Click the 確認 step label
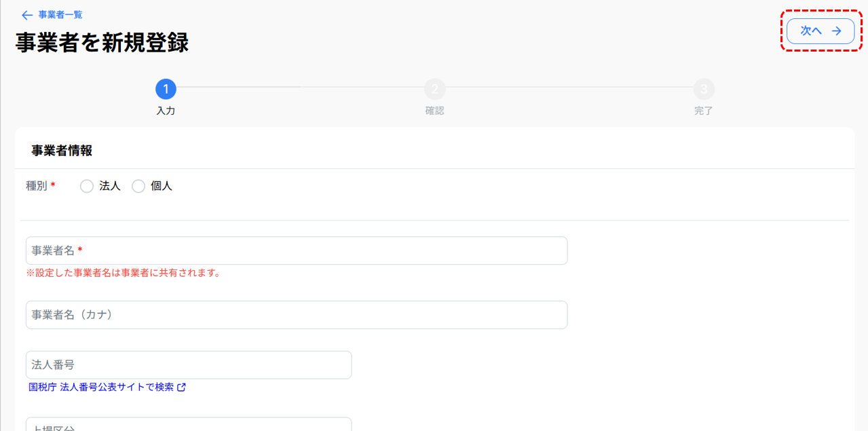 [x=434, y=111]
